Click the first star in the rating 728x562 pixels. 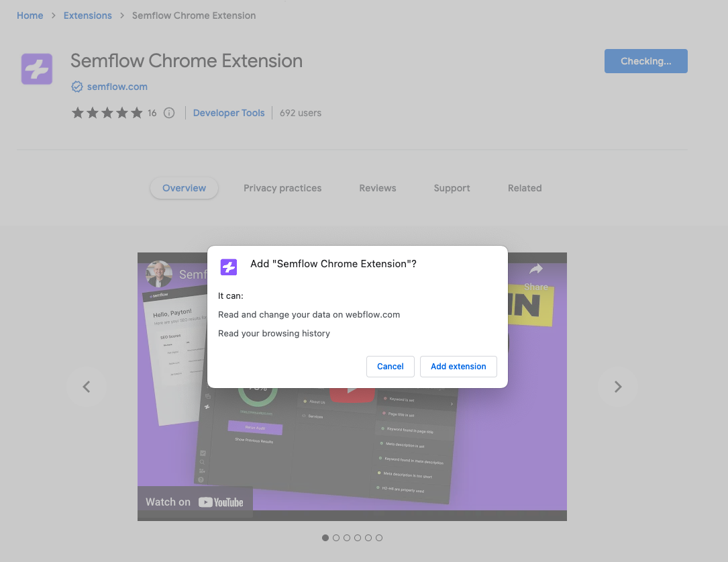78,113
